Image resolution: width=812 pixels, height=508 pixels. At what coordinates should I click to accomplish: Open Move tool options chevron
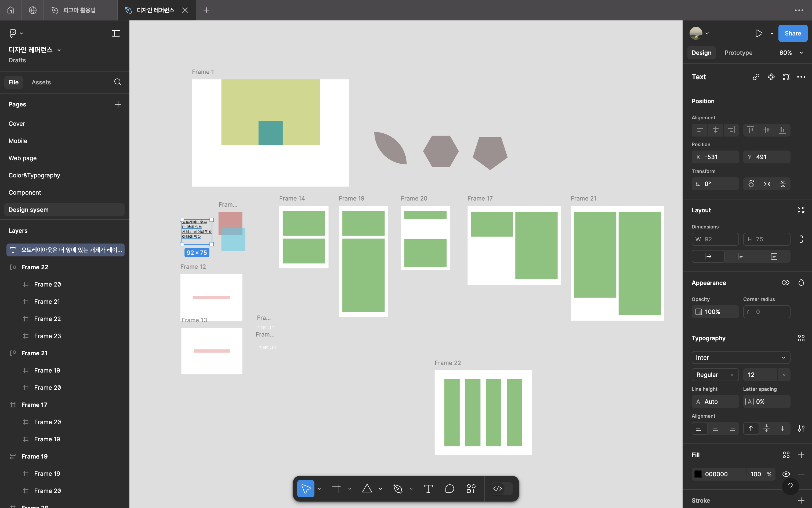[319, 489]
